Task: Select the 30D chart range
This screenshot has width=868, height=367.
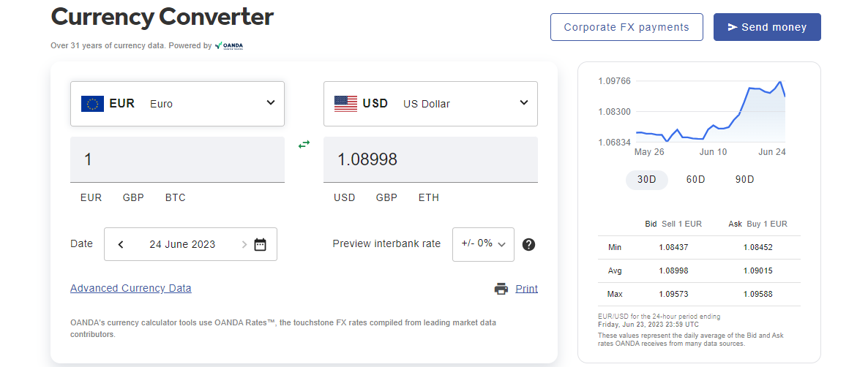Action: (646, 180)
